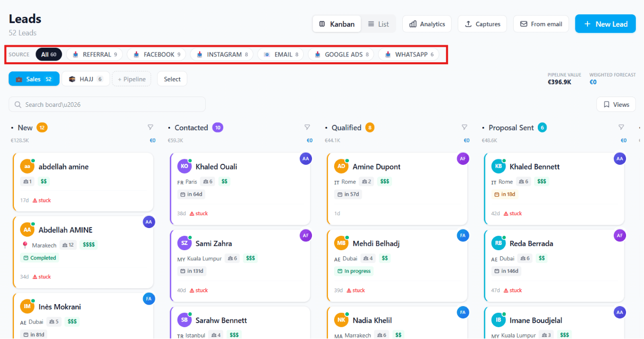Click the weighted forecast €0 value

[593, 82]
